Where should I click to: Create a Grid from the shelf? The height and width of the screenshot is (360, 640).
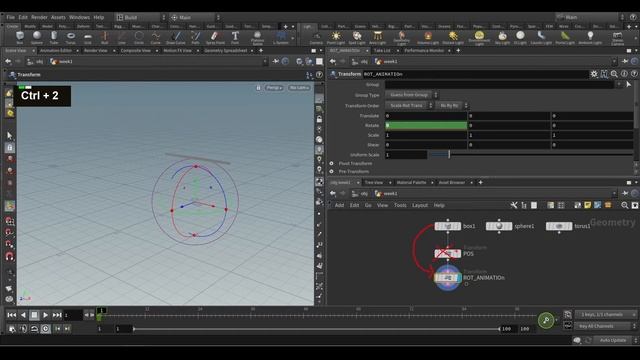coord(88,38)
